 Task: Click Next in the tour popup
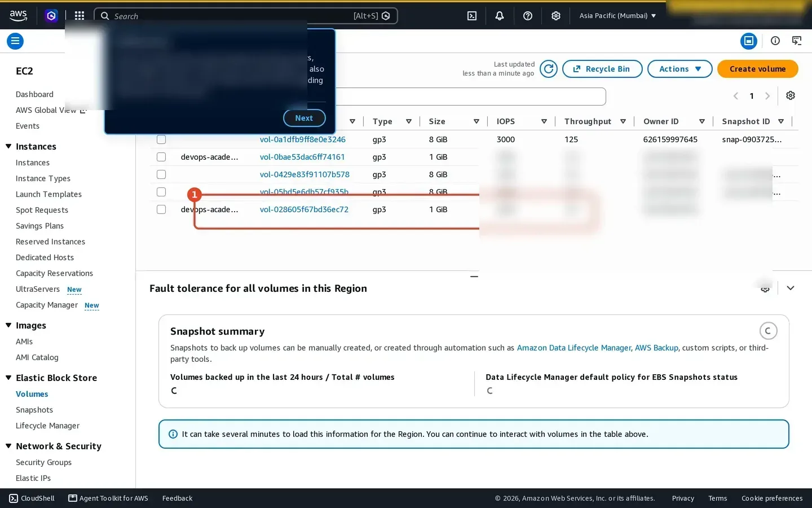(304, 118)
